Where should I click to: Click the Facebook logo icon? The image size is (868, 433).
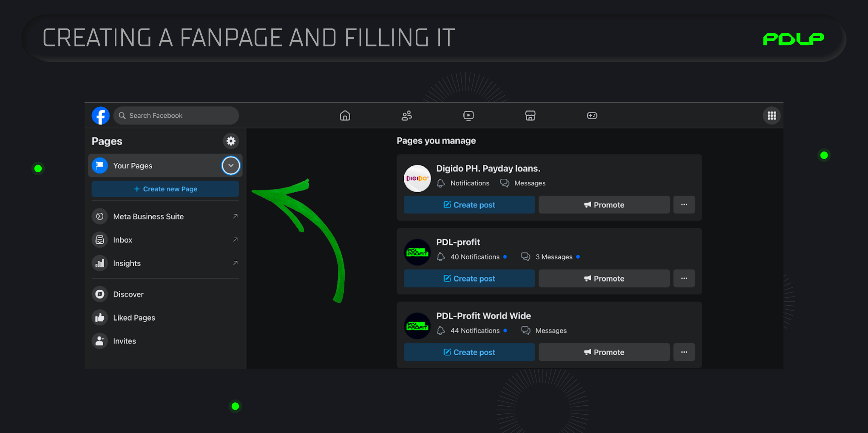(101, 116)
